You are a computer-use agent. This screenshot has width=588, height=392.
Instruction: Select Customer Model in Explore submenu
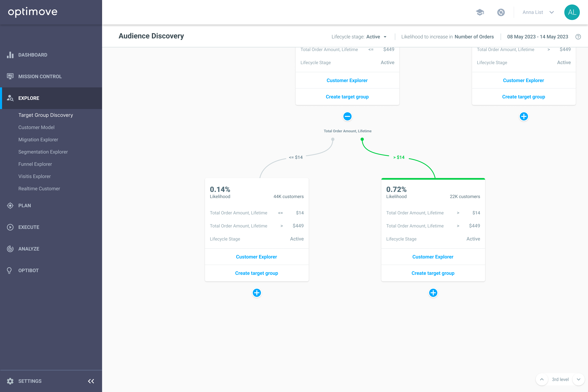[36, 127]
